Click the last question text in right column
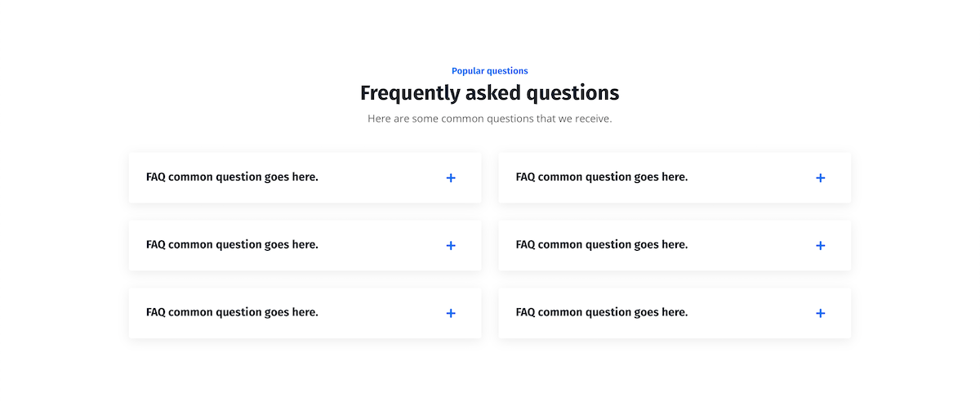This screenshot has width=980, height=402. coord(602,313)
